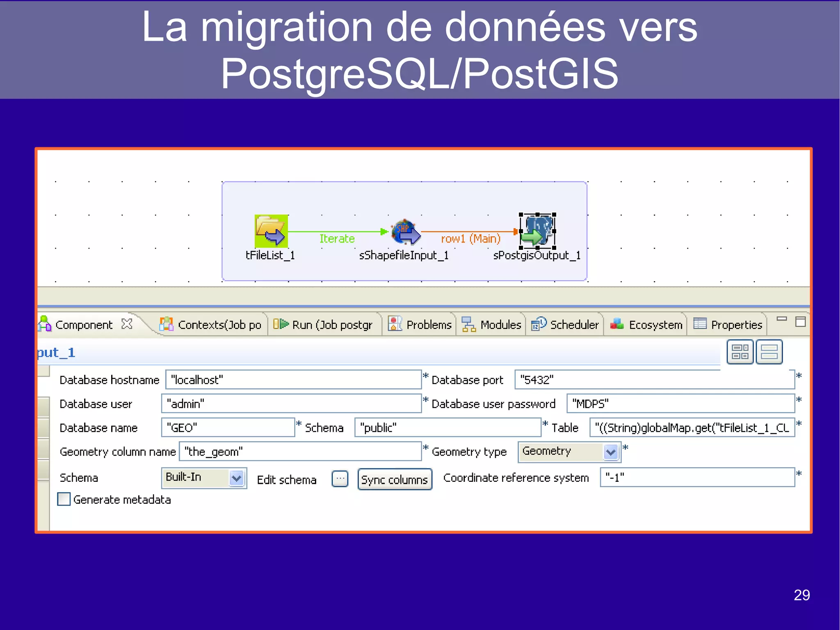The width and height of the screenshot is (840, 630).
Task: Click the Sync columns button
Action: point(395,479)
